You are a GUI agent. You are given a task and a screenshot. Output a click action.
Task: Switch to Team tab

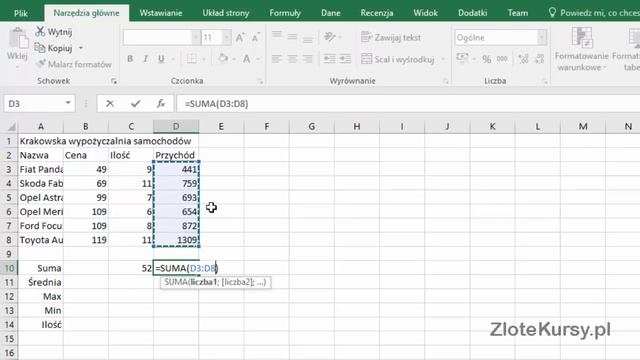point(518,13)
